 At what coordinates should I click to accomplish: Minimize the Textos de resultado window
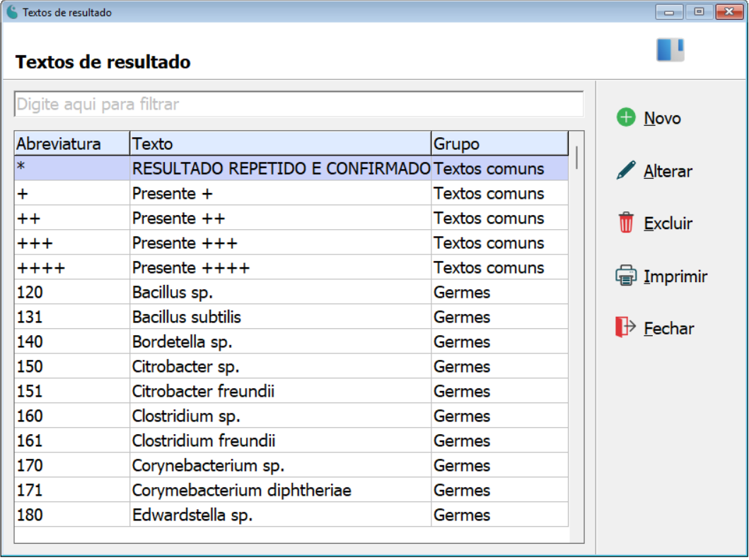(x=669, y=12)
